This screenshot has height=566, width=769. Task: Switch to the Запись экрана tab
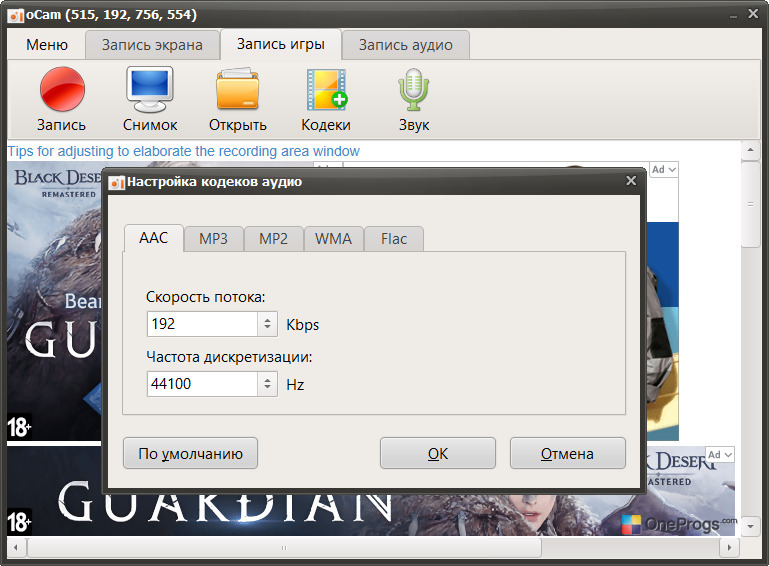(152, 45)
